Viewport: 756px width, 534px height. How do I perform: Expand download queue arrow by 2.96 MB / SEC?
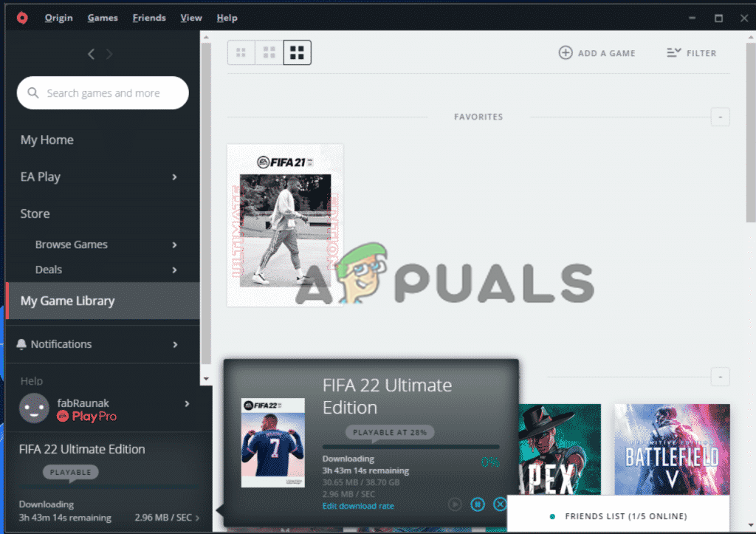point(197,518)
